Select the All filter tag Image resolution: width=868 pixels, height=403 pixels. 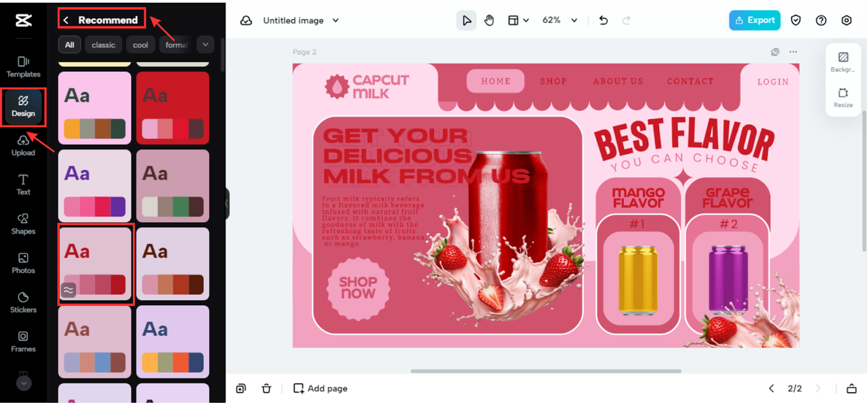(x=69, y=45)
